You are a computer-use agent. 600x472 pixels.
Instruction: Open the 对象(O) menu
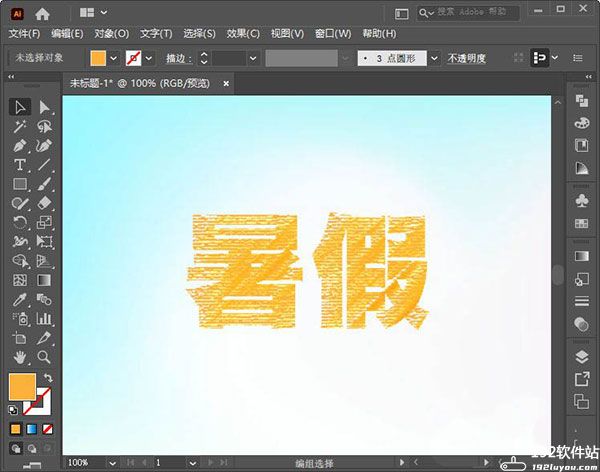[x=111, y=33]
